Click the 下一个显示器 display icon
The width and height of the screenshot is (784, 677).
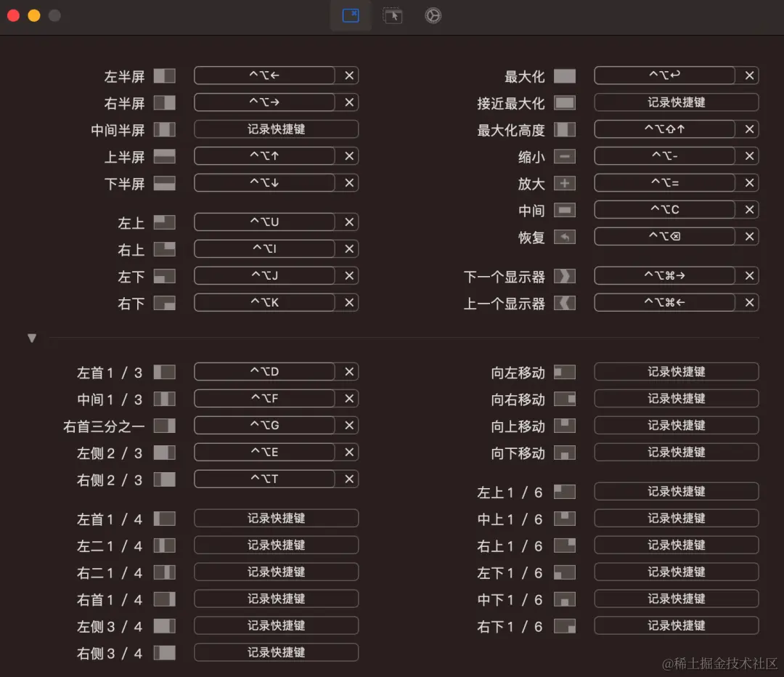coord(565,275)
